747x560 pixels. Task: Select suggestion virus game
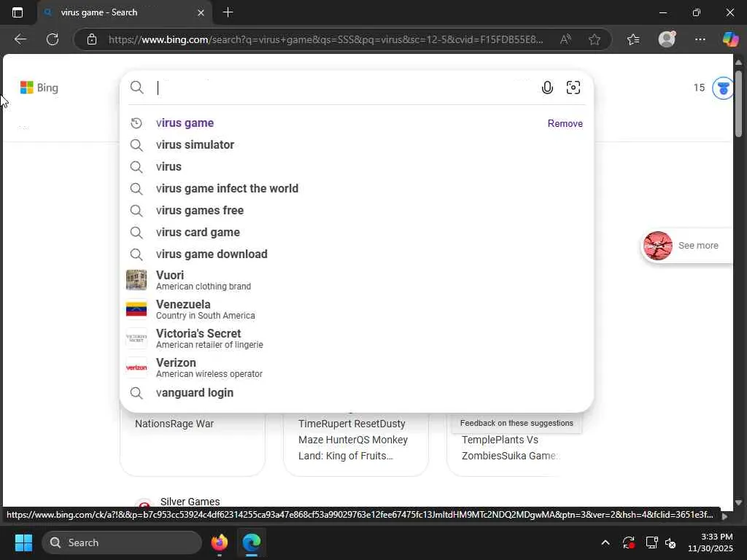click(185, 122)
